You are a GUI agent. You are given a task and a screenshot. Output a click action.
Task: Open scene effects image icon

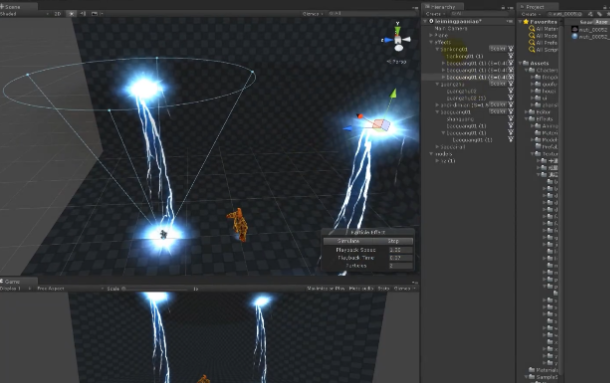point(94,14)
